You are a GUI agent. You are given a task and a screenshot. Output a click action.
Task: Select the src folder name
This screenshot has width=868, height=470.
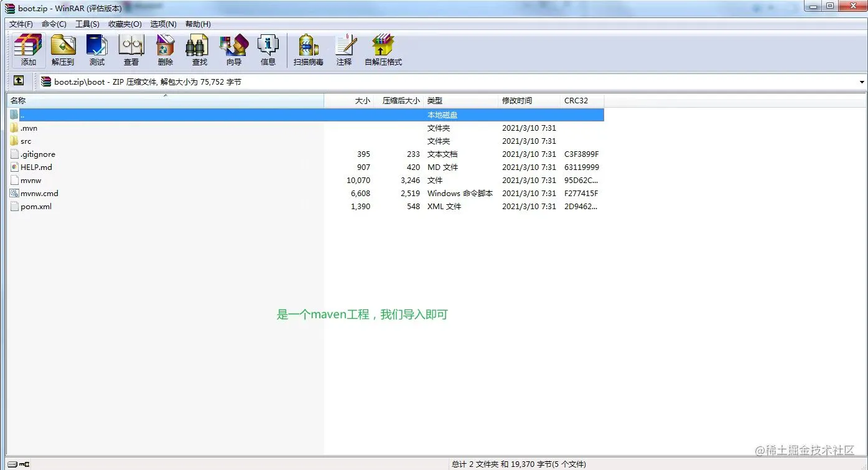26,141
